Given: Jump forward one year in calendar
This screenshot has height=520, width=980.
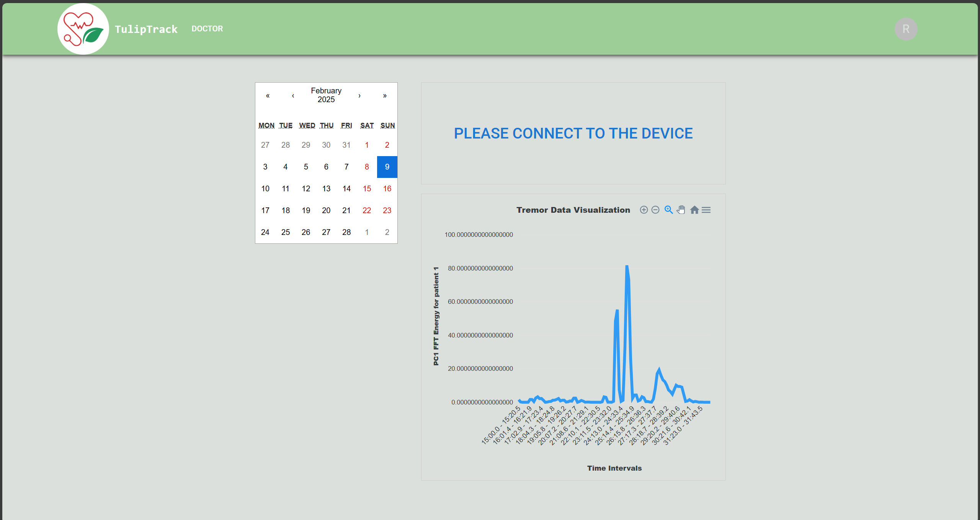Looking at the screenshot, I should pos(385,95).
